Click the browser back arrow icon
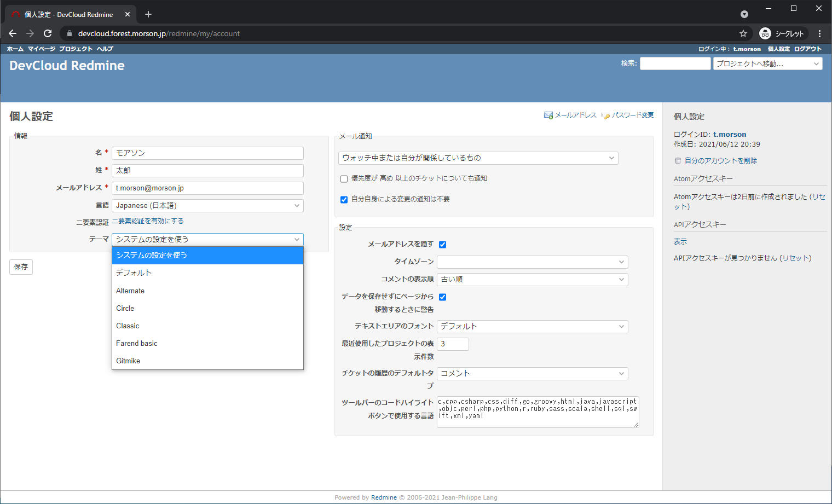 [x=13, y=33]
